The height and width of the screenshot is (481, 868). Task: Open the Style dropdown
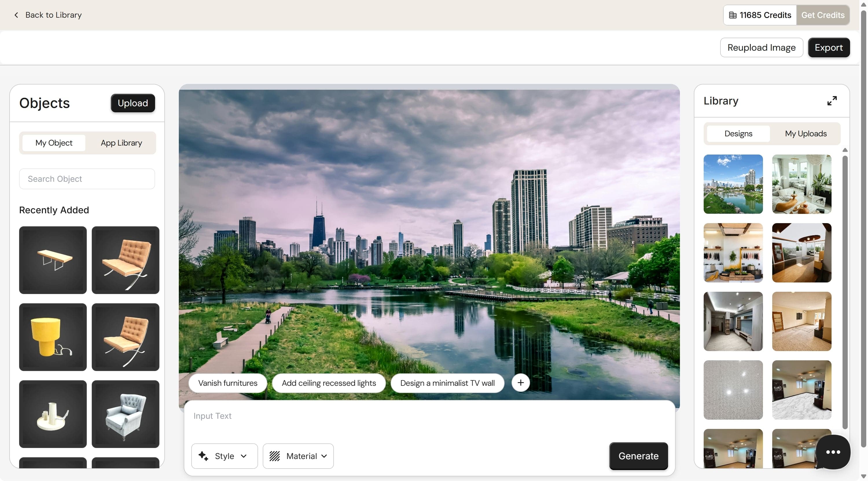(225, 456)
